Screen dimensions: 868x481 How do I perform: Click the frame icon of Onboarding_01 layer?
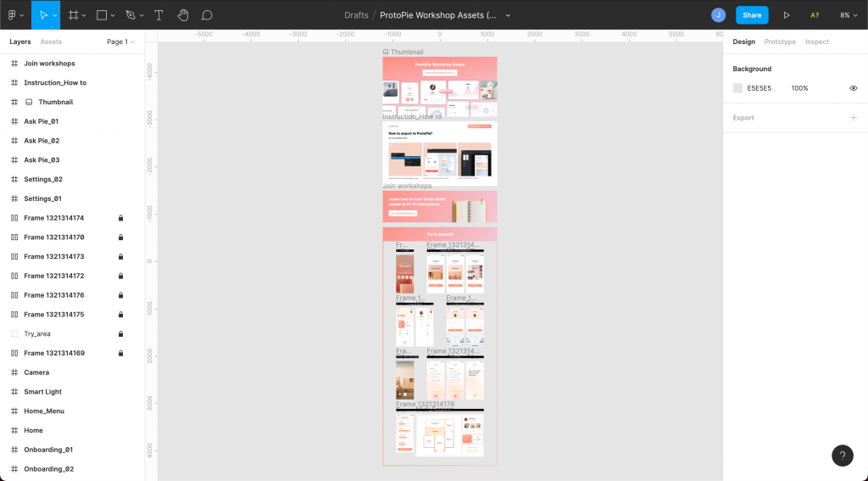pos(14,450)
